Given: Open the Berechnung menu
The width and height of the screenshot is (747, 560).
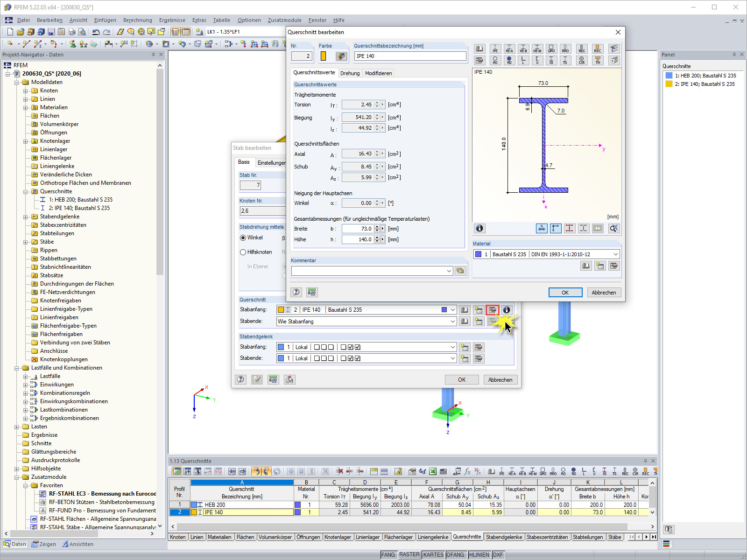Looking at the screenshot, I should pyautogui.click(x=138, y=20).
